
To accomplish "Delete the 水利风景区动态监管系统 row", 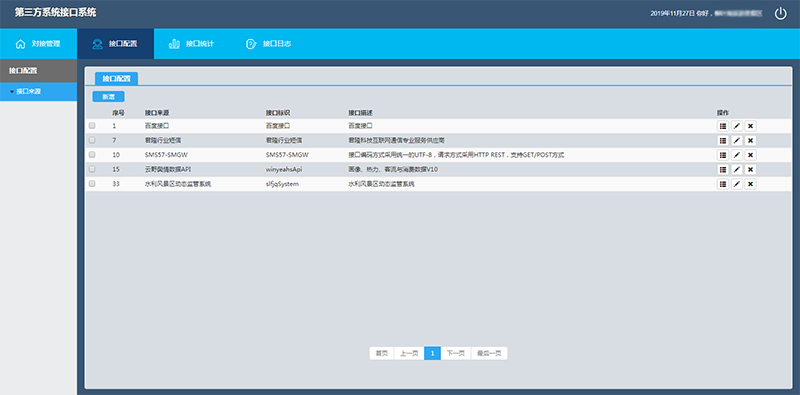I will point(750,184).
